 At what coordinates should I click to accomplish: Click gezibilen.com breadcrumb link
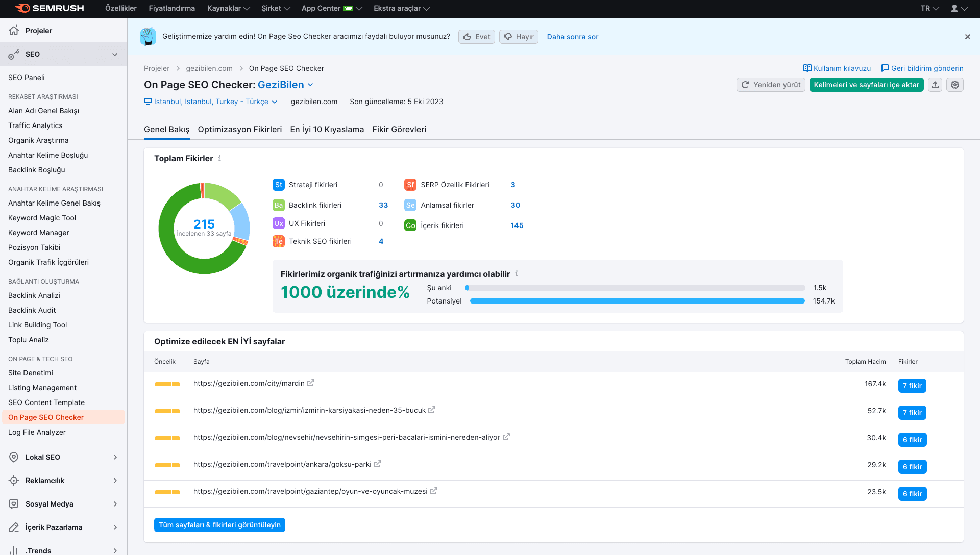tap(209, 68)
